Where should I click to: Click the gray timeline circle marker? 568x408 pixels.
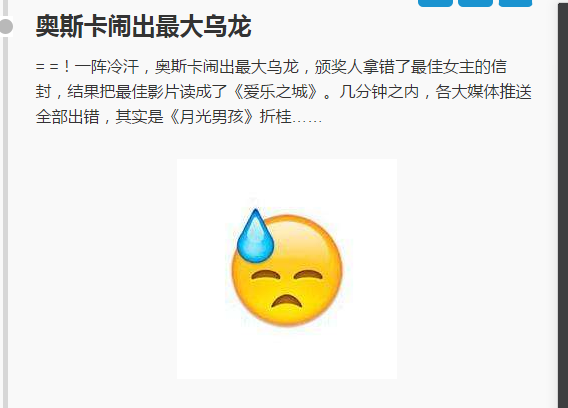pos(6,26)
